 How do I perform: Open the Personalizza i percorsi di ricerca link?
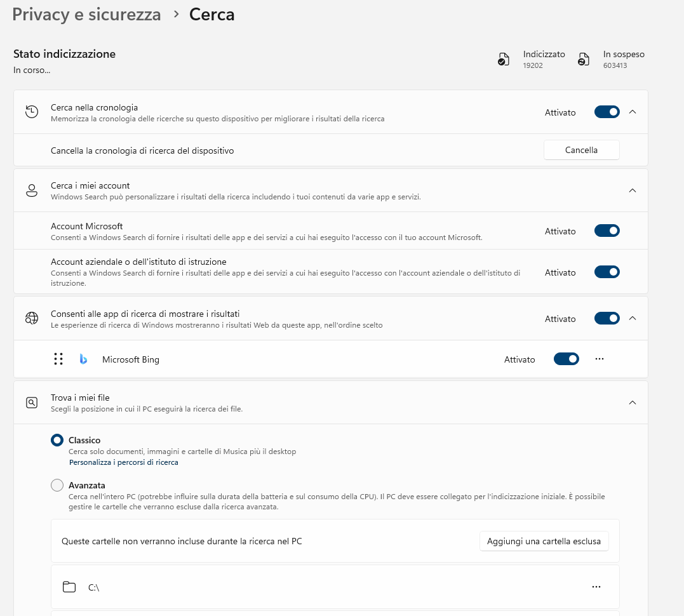pos(123,462)
